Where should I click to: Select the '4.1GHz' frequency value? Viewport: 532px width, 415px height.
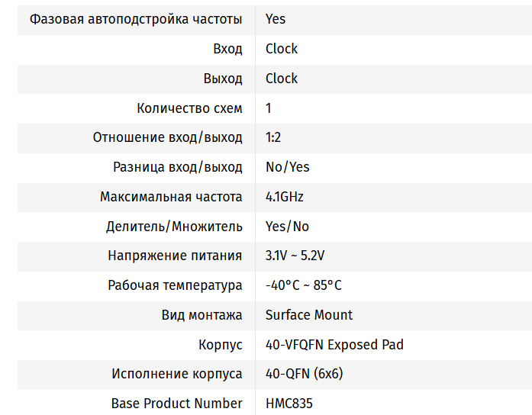(x=284, y=197)
